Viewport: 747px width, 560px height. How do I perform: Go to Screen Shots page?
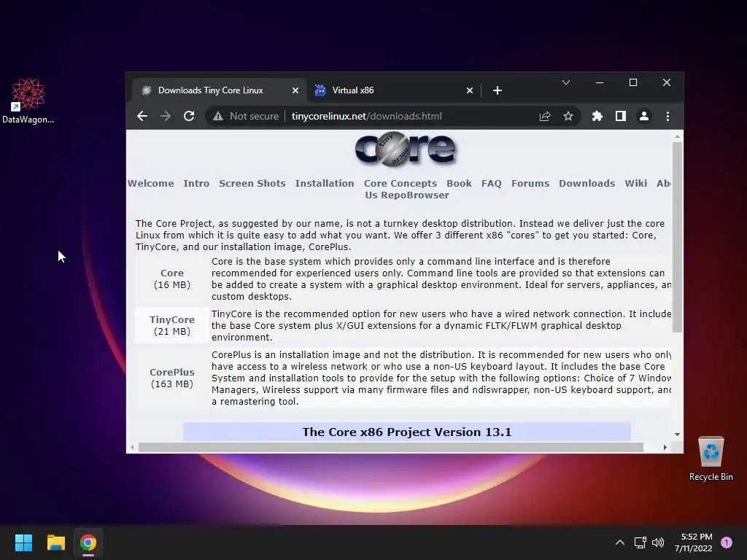[x=252, y=183]
